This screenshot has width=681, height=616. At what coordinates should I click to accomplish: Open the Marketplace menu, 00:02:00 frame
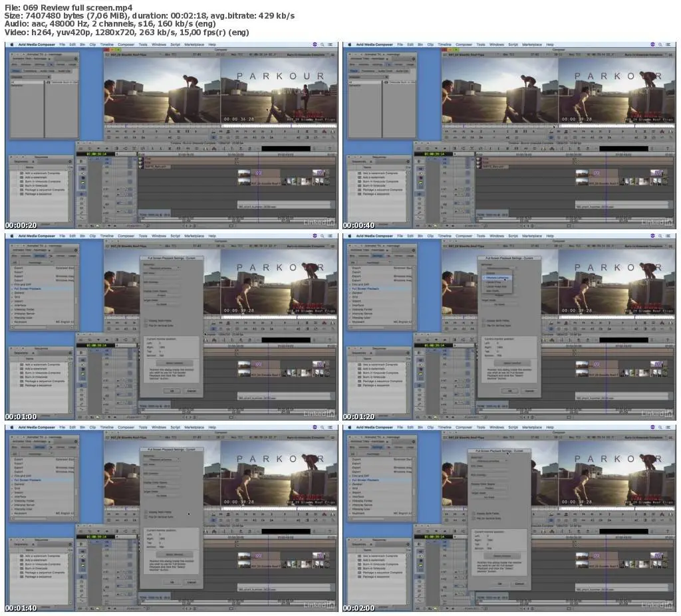[x=532, y=427]
